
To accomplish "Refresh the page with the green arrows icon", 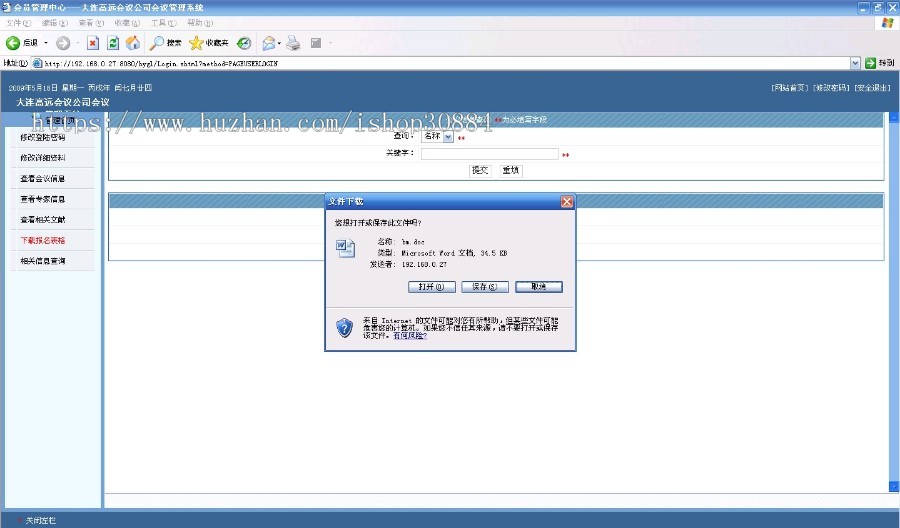I will pos(113,43).
